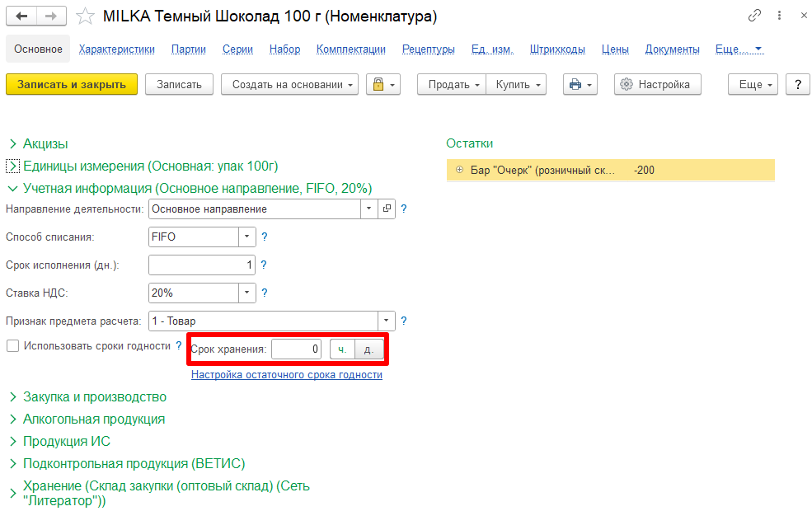Viewport: 812px width, 511px height.
Task: Switch to the Штрихкоды tab
Action: coord(557,49)
